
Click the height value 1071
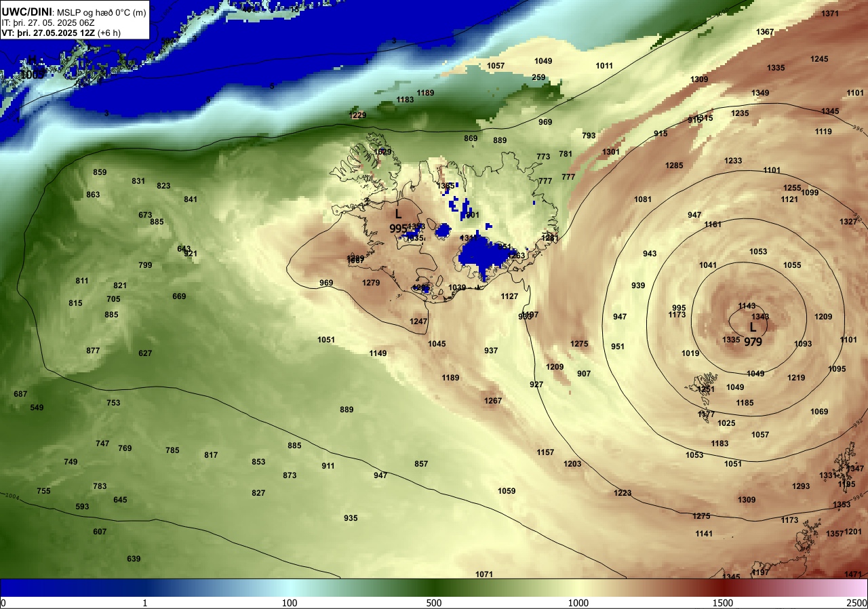coord(484,574)
